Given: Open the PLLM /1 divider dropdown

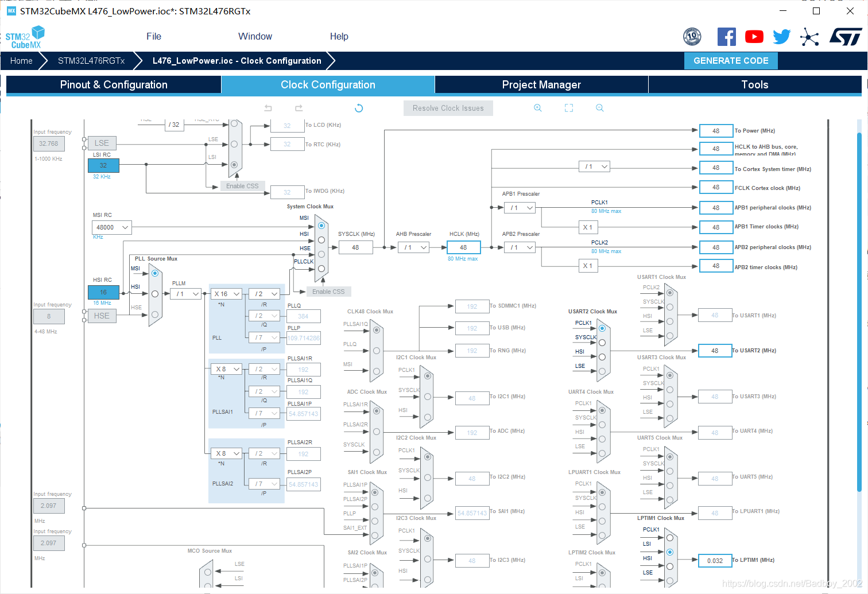Looking at the screenshot, I should pos(185,294).
